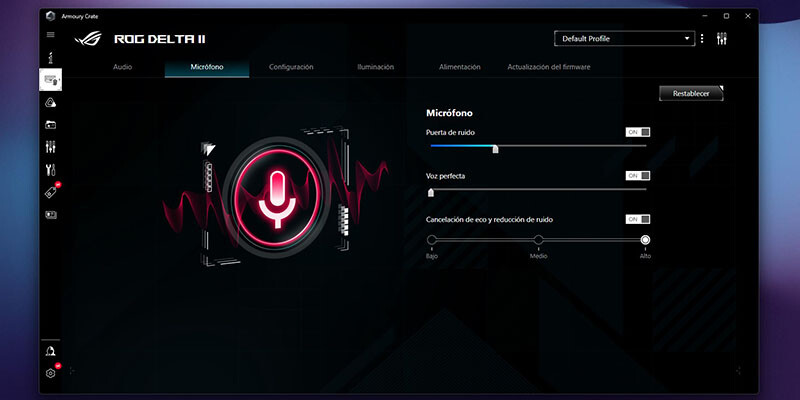Click the ROG DELTA II device title
Image resolution: width=800 pixels, height=400 pixels.
pyautogui.click(x=159, y=39)
